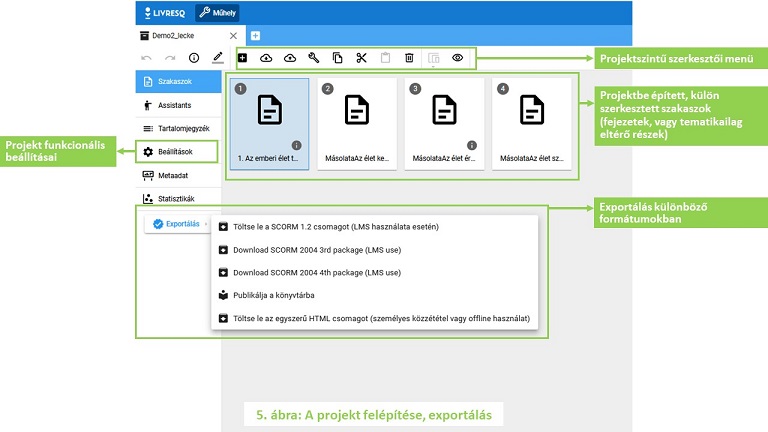Click the copy icon in toolbar
Viewport: 768px width, 432px height.
[337, 58]
